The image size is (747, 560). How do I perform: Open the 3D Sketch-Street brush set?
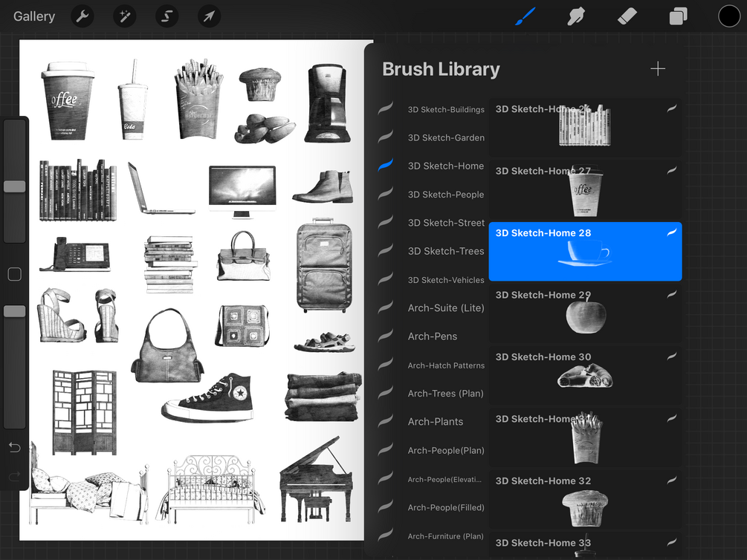446,223
